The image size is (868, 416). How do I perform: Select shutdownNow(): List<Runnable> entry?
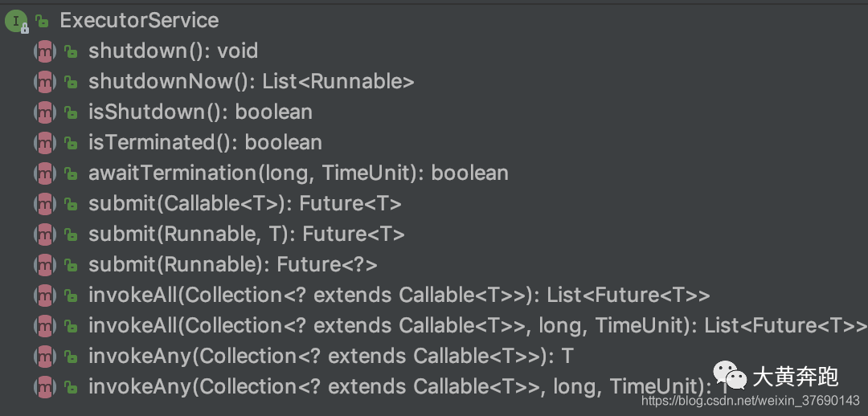[252, 82]
